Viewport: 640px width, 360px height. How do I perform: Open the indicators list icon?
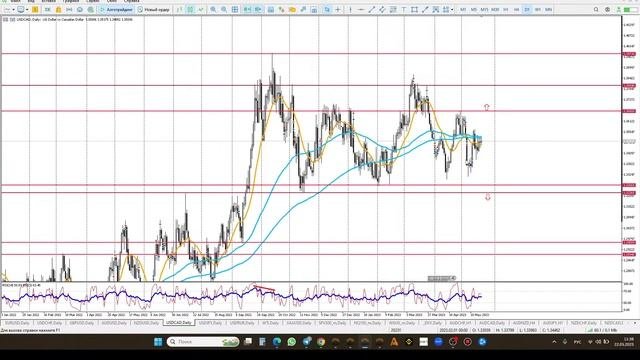[281, 9]
